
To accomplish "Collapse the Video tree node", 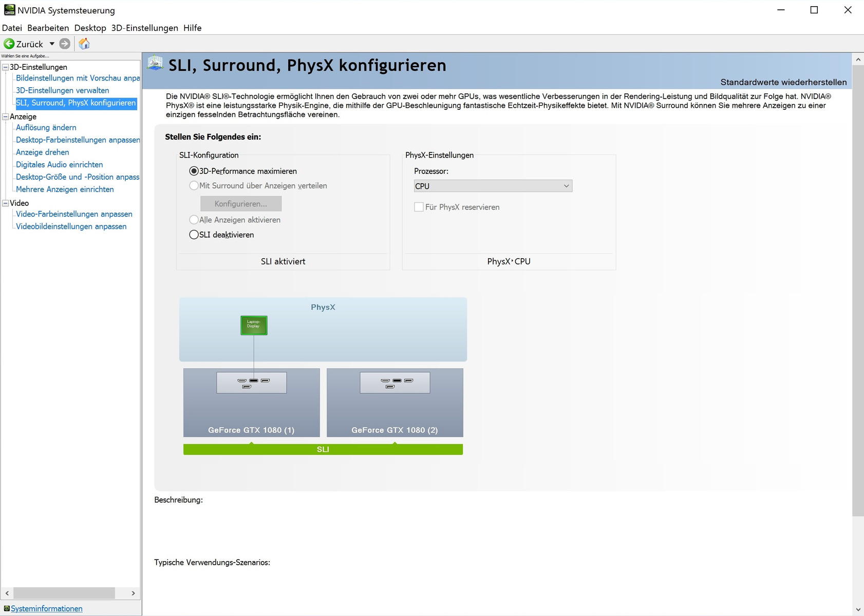I will point(6,203).
